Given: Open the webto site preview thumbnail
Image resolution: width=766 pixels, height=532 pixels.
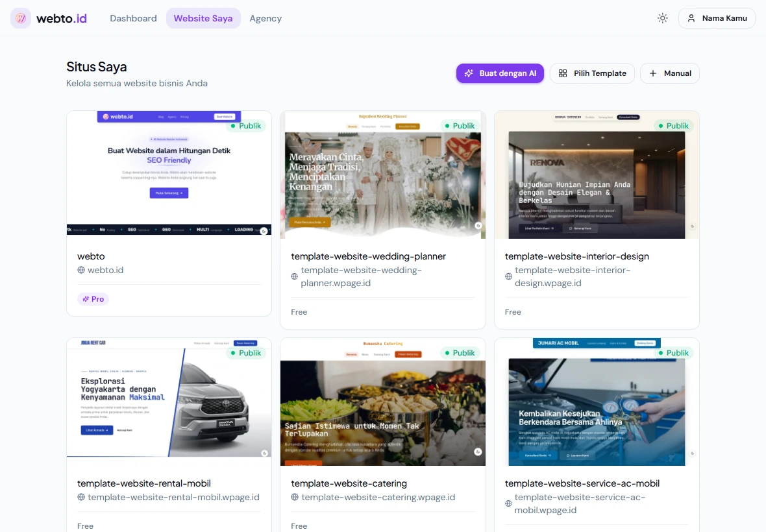Looking at the screenshot, I should coord(169,173).
